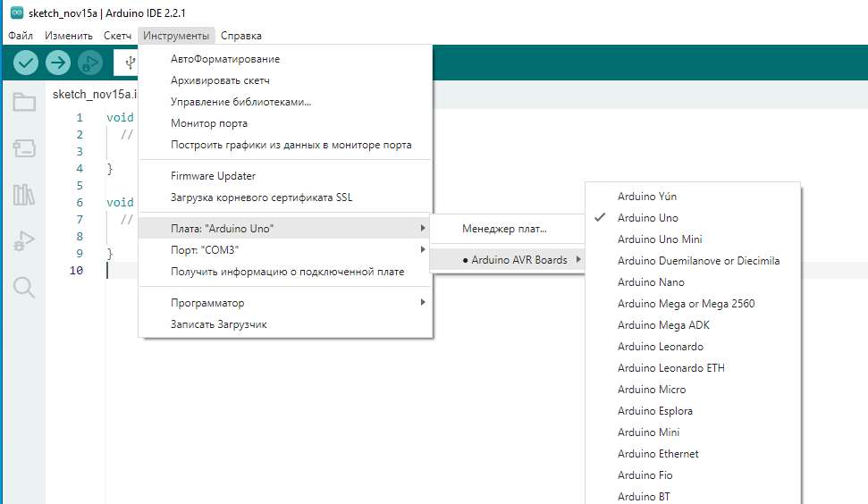Screen dimensions: 868x504
Task: Select the checked Arduino Uno board
Action: click(693, 218)
